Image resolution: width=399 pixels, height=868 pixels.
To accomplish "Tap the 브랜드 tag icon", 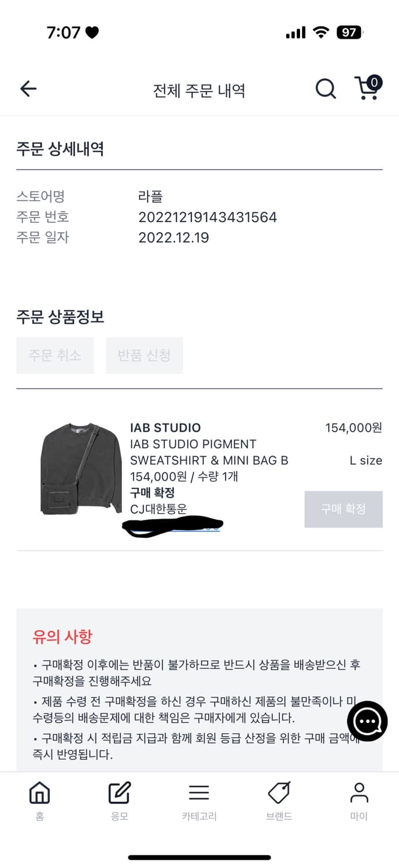I will (279, 793).
